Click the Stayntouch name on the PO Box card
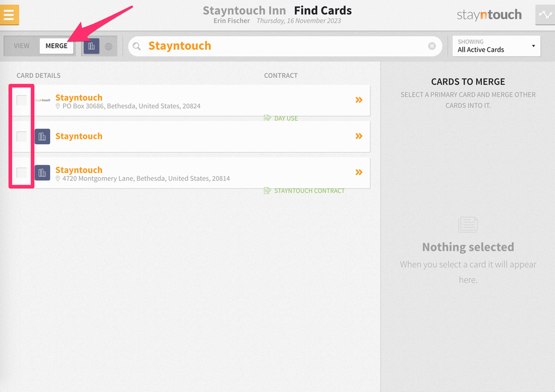 (79, 97)
